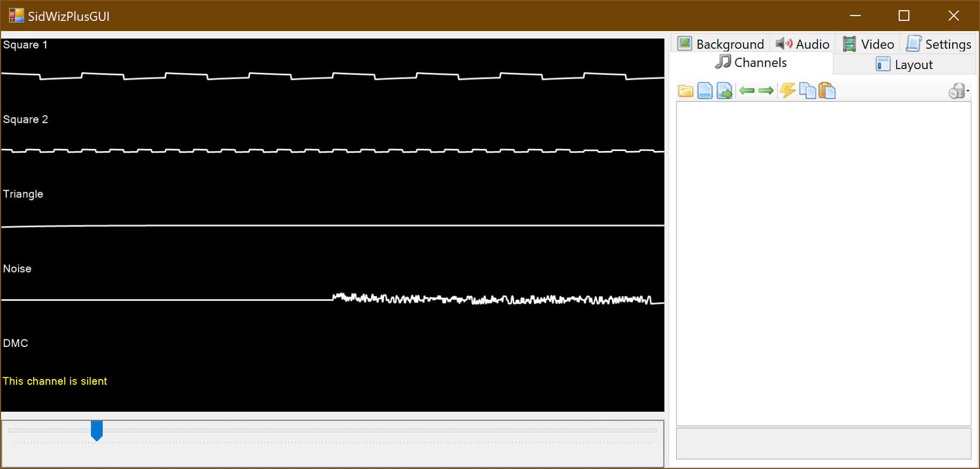Click the empty channels list box

[x=824, y=263]
